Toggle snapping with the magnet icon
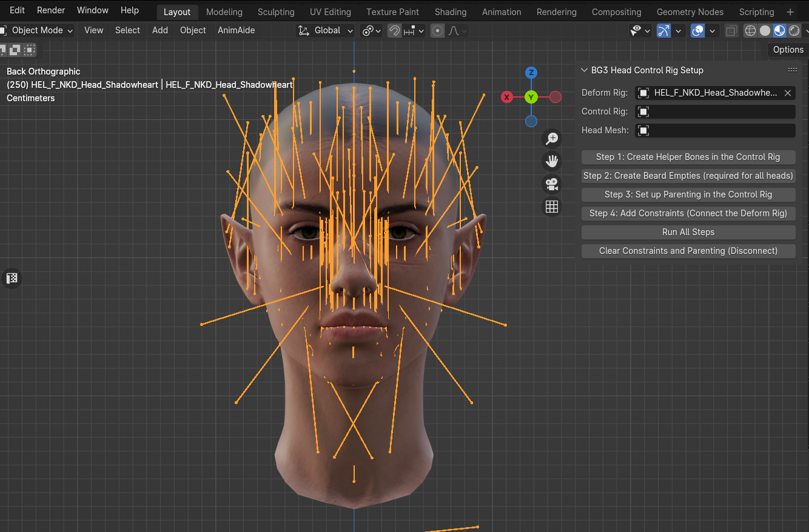The height and width of the screenshot is (532, 809). pyautogui.click(x=395, y=30)
